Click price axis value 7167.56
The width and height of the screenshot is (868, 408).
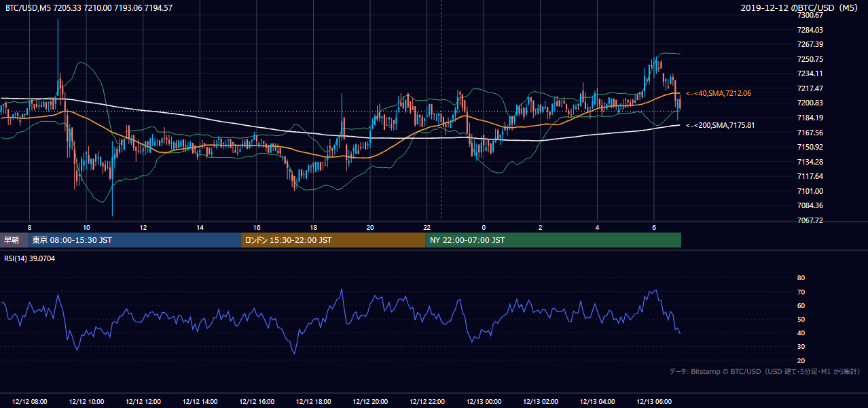810,133
